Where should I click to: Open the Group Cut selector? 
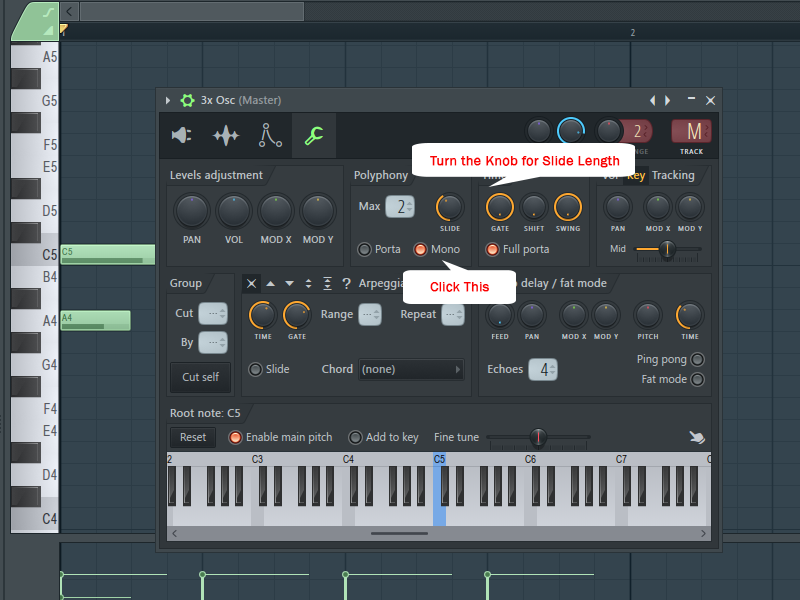[x=213, y=313]
